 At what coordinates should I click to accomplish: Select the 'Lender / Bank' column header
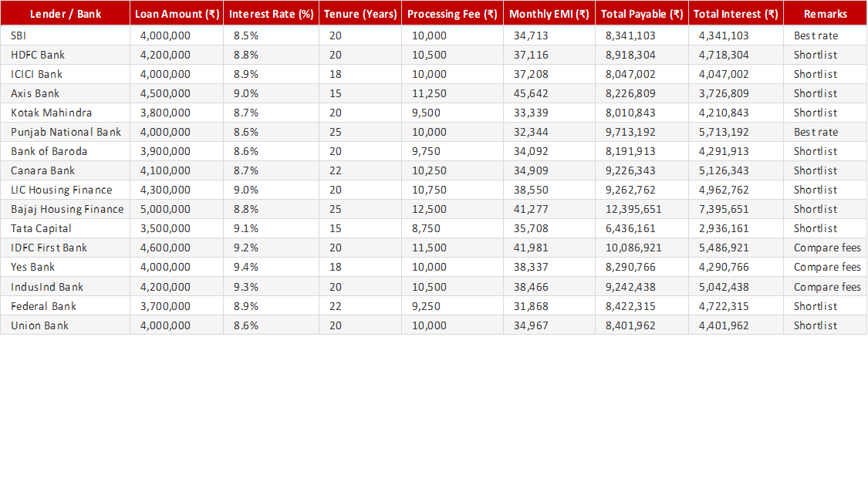[x=66, y=14]
